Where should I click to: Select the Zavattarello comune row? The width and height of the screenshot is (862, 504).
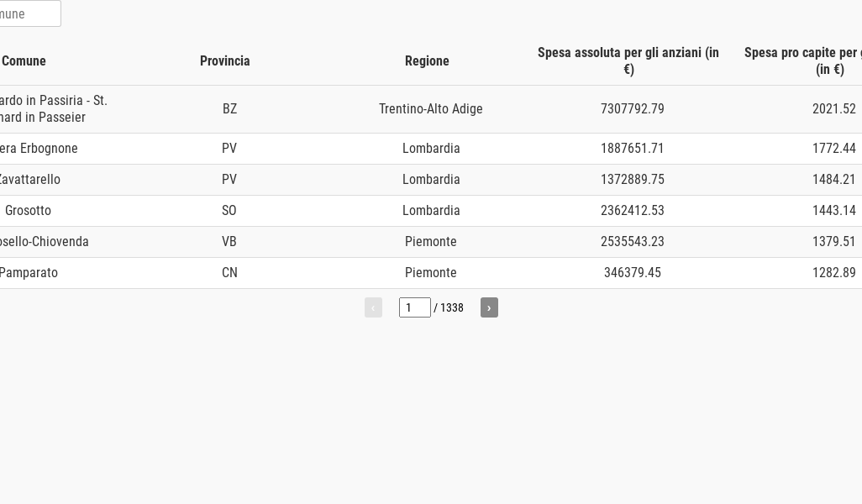pyautogui.click(x=29, y=179)
